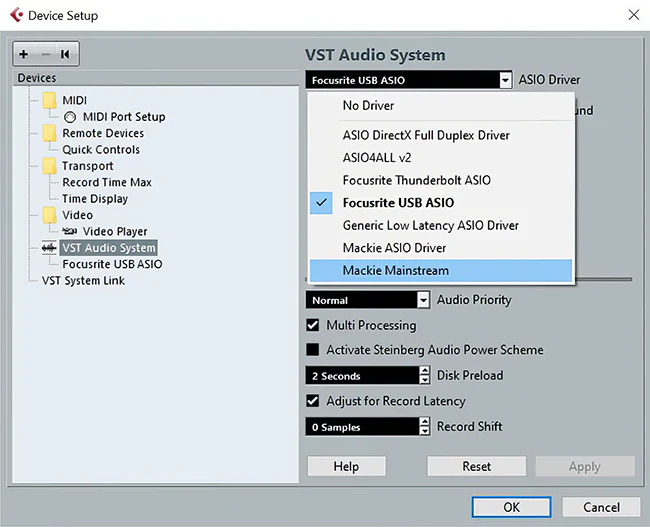Choose Generic Low Latency ASIO Driver

(441, 225)
